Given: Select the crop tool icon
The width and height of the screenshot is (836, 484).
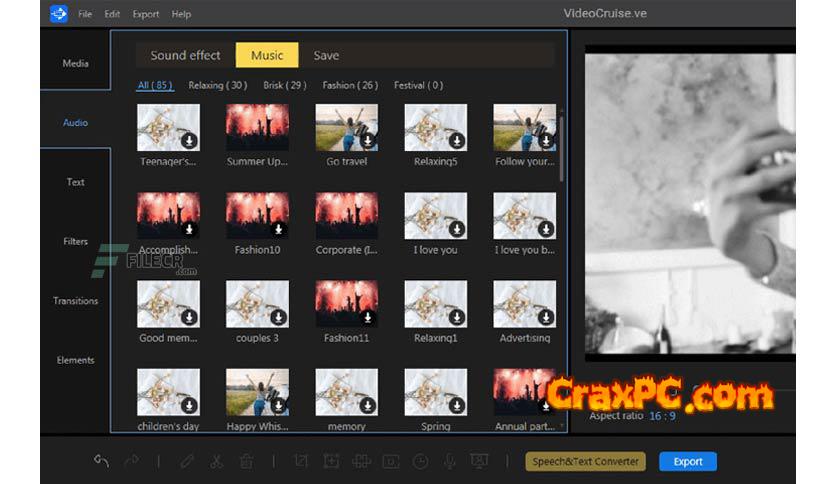Looking at the screenshot, I should coord(300,461).
